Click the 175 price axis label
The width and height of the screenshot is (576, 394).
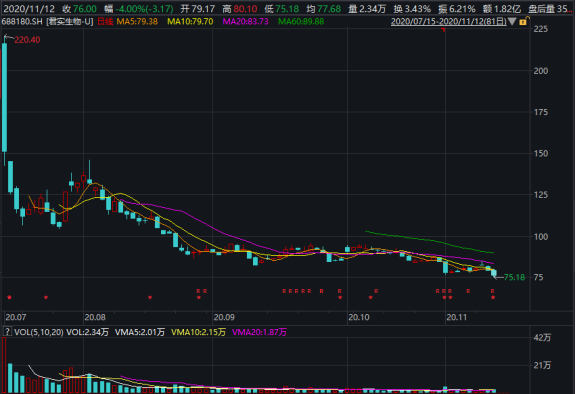pyautogui.click(x=540, y=112)
